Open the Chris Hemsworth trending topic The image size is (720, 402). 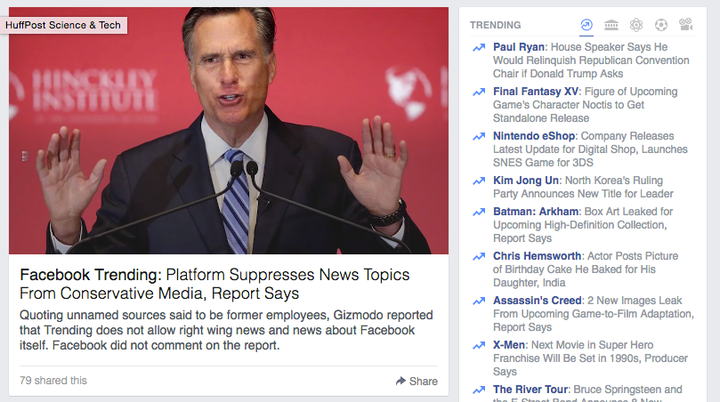click(x=537, y=256)
